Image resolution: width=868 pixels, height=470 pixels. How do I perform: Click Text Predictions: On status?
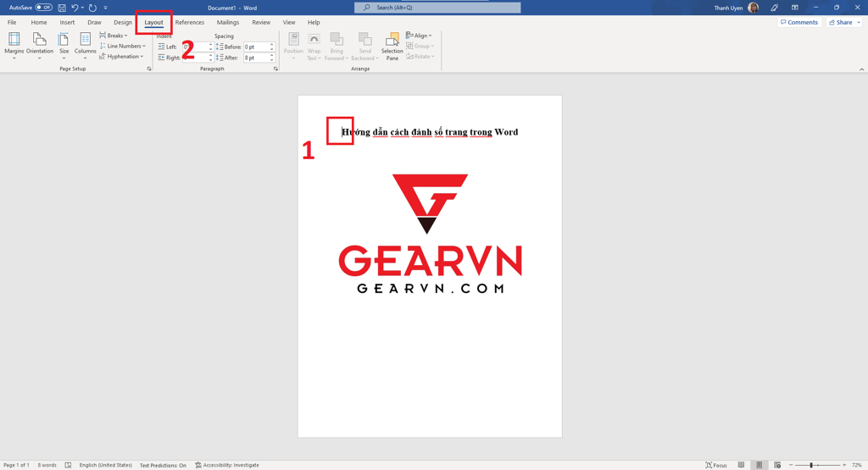click(x=163, y=465)
